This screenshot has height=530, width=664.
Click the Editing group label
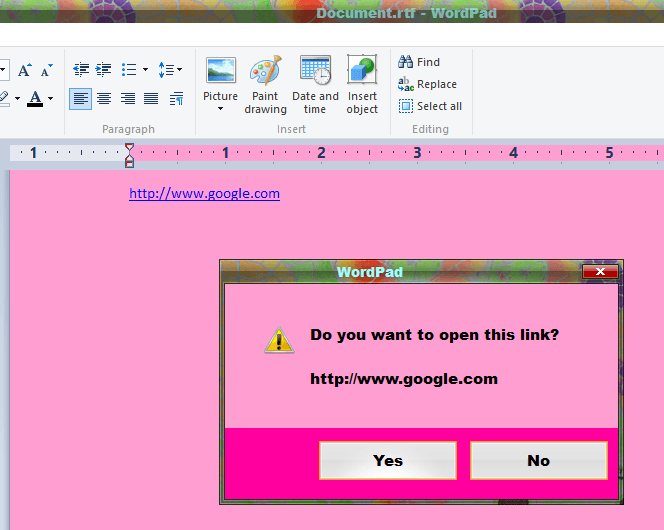pyautogui.click(x=430, y=129)
